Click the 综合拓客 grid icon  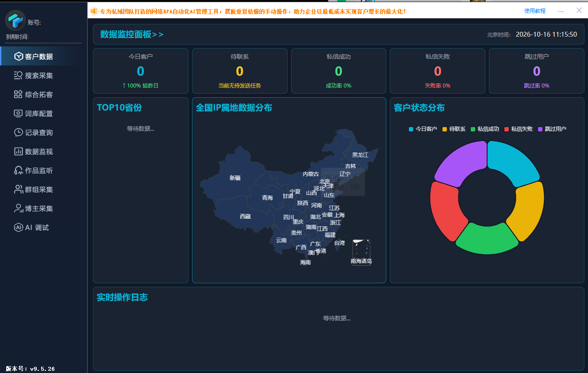(18, 94)
